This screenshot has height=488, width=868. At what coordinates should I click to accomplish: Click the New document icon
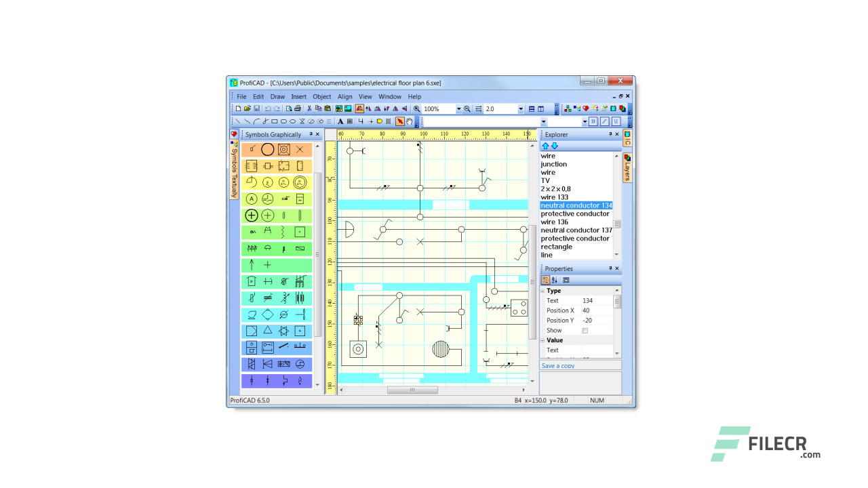pos(238,108)
